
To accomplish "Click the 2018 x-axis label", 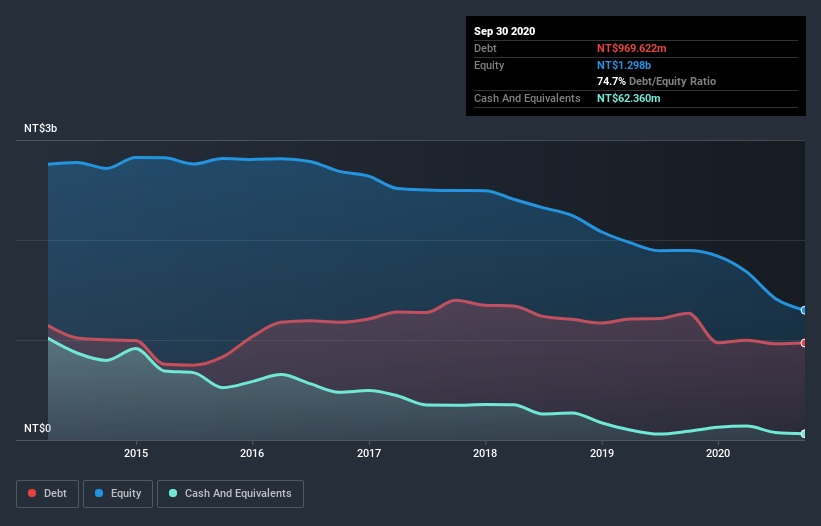I will pos(485,453).
